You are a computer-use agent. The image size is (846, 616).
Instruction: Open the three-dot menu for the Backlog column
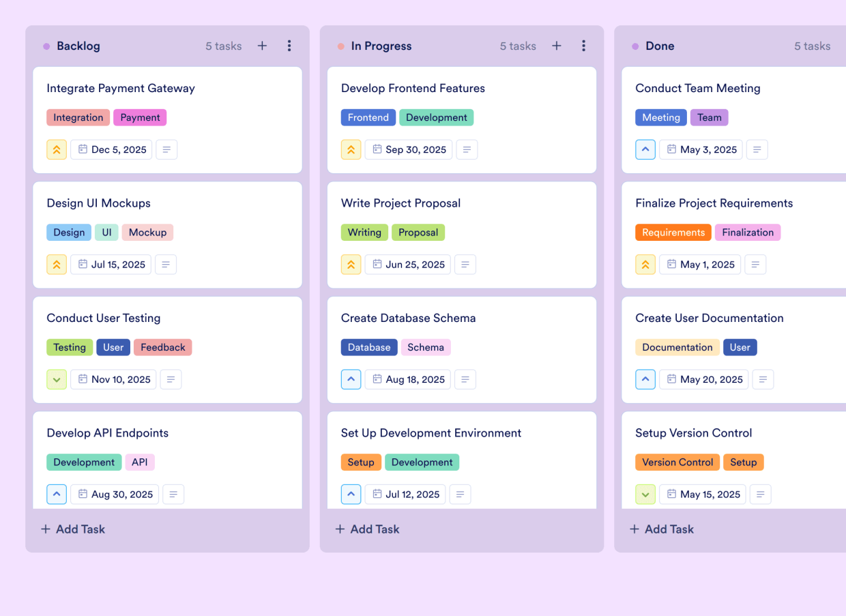[x=289, y=46]
